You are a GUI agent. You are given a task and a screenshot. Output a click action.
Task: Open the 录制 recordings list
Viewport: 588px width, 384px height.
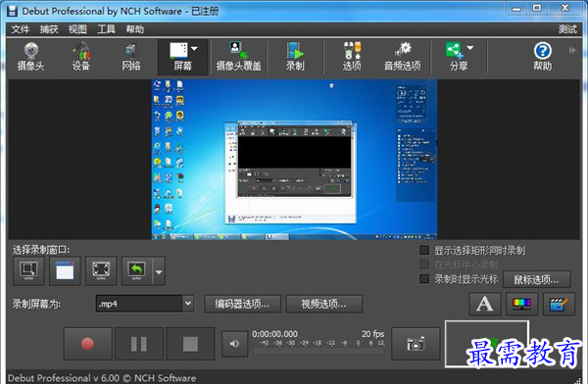click(295, 57)
